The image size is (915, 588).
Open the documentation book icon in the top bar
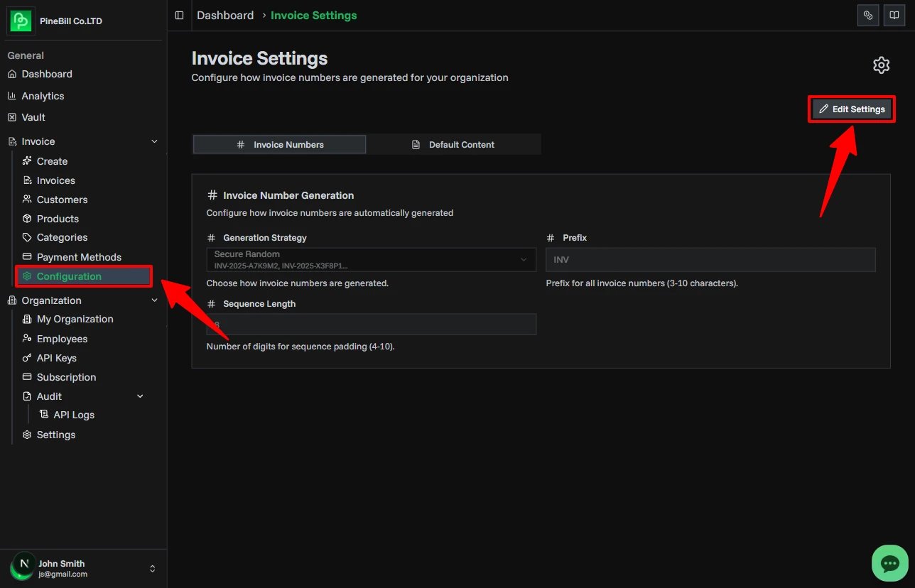tap(894, 15)
